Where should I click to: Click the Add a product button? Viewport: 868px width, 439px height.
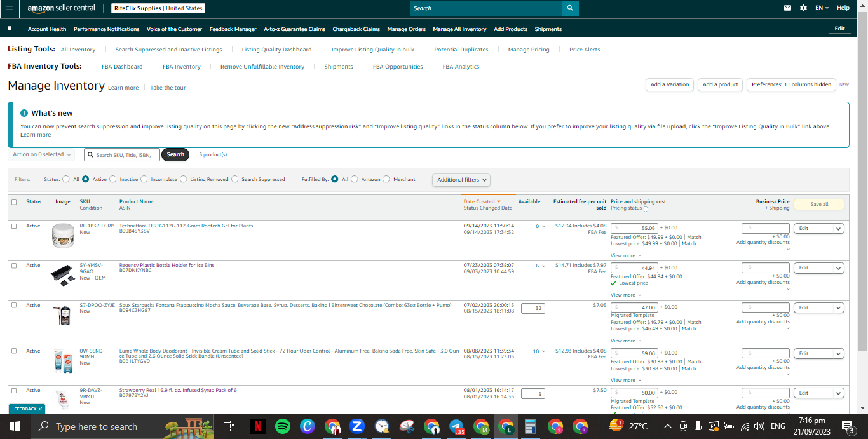point(720,84)
